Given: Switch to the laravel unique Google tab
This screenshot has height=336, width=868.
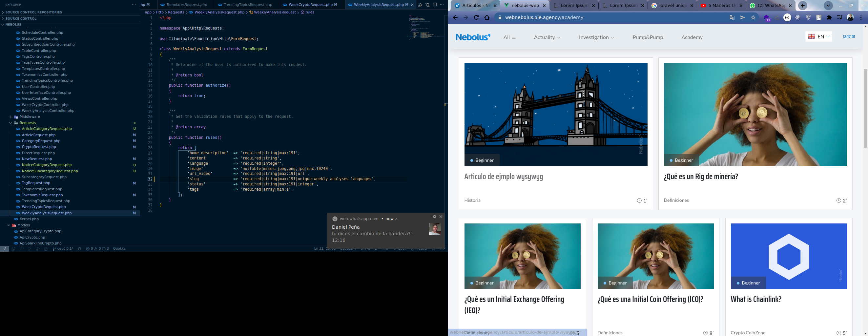Looking at the screenshot, I should (671, 5).
